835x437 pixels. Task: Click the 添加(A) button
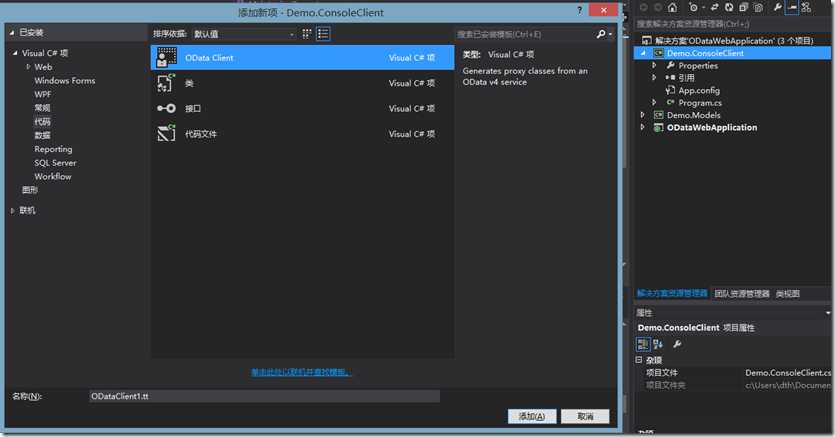coord(532,416)
